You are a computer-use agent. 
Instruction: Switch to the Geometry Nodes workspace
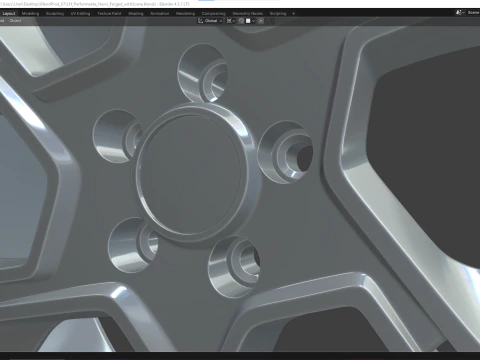248,13
